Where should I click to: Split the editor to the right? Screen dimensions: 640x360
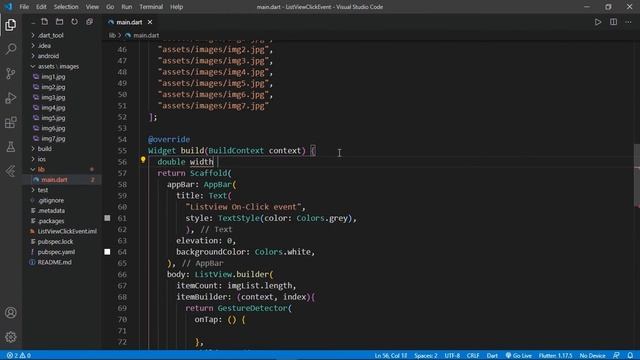pos(613,22)
